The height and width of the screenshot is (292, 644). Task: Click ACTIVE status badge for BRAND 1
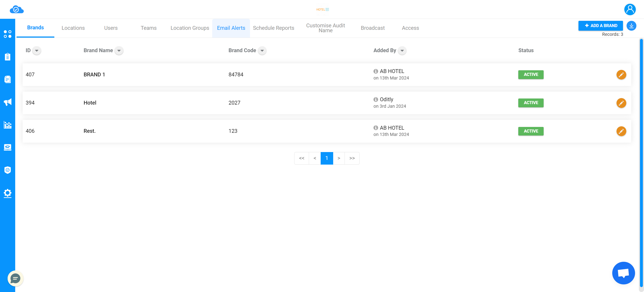pos(531,75)
